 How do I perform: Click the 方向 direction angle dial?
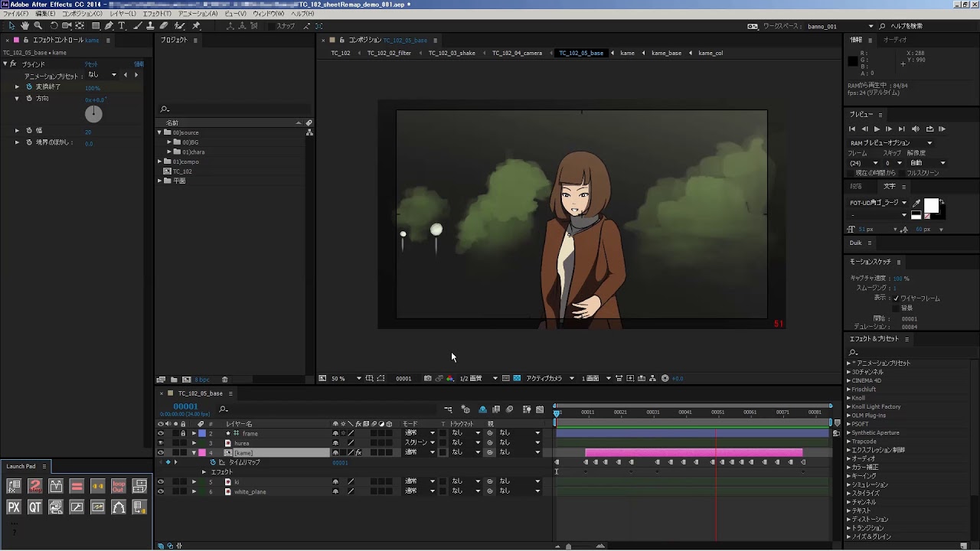[x=93, y=114]
